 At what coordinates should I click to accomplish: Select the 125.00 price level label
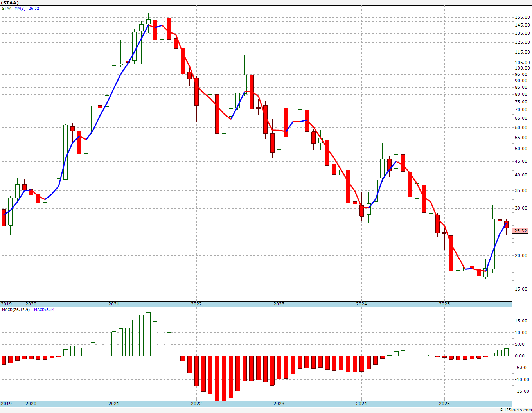click(522, 42)
